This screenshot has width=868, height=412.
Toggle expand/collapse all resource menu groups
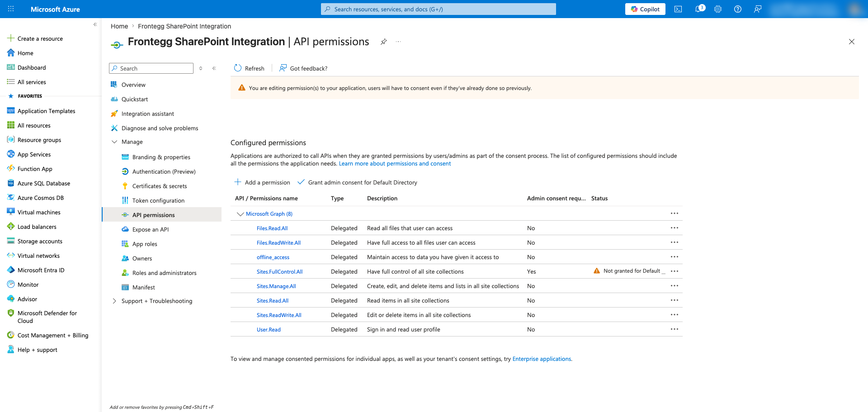click(201, 68)
